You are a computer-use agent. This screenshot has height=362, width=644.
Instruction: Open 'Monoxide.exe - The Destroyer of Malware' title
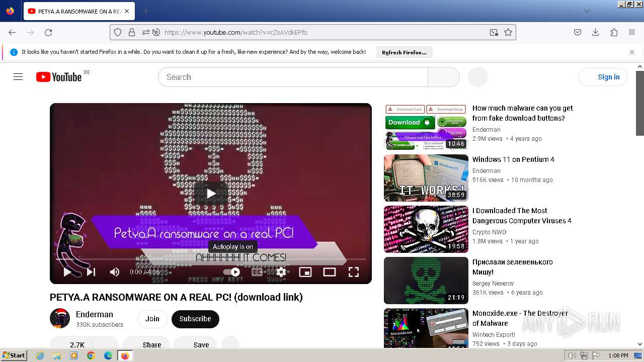pos(520,318)
